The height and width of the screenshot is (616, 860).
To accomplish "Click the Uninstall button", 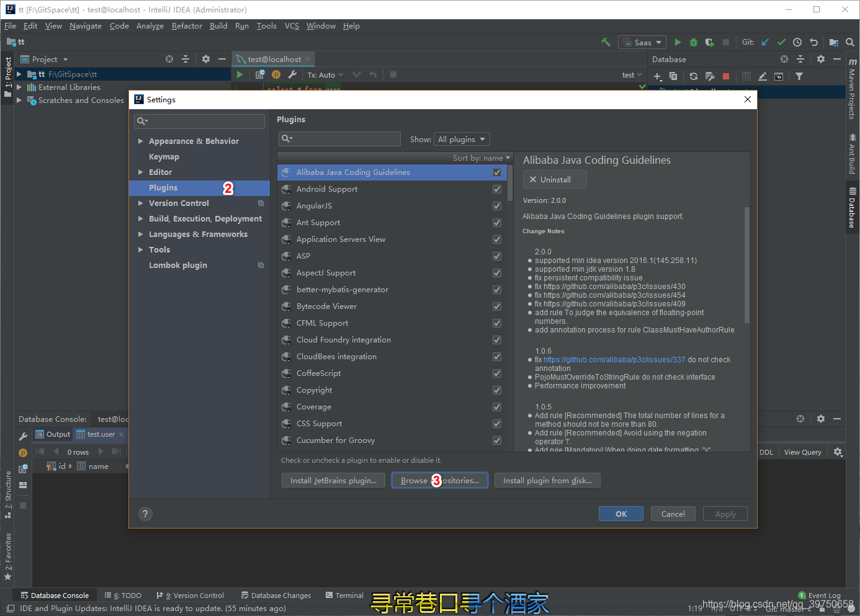I will click(555, 179).
